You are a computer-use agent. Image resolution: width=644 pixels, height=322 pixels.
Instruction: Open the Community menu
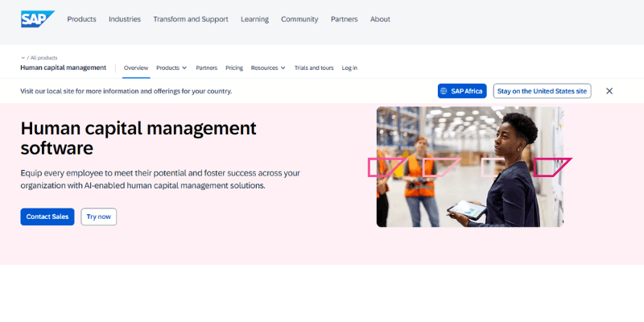(x=299, y=19)
